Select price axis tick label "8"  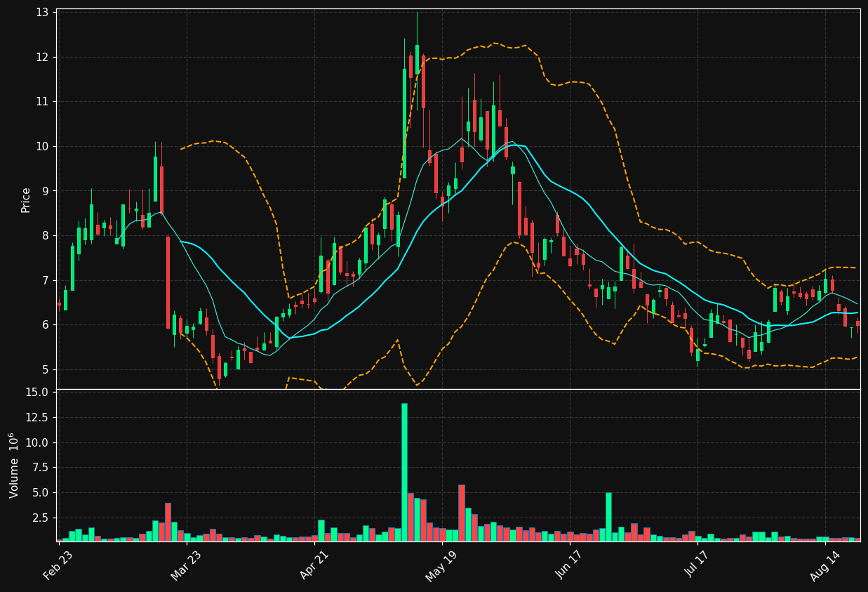pyautogui.click(x=45, y=235)
